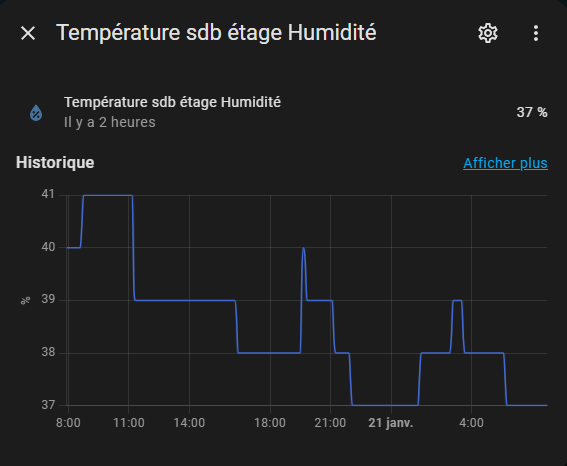The width and height of the screenshot is (567, 466).
Task: Click the dialog title Température sdb étage Humidité
Action: [216, 33]
